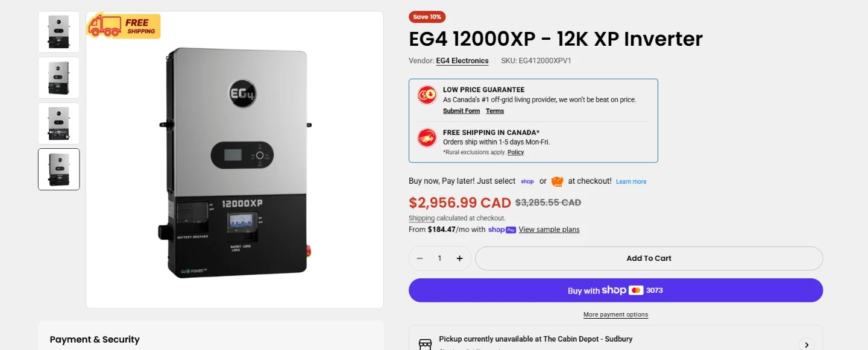Open the Submit Form link
The height and width of the screenshot is (350, 868).
point(461,111)
